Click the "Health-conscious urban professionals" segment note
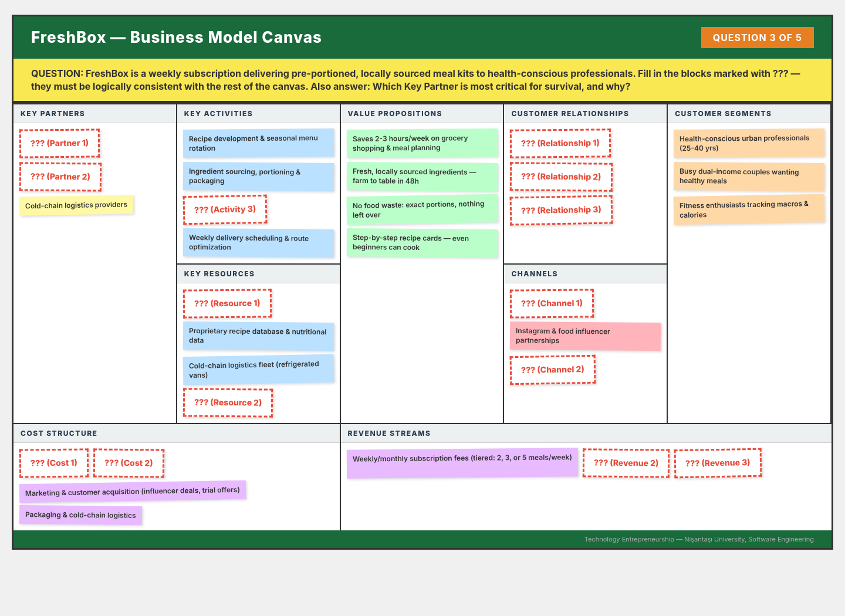The width and height of the screenshot is (845, 616). pyautogui.click(x=749, y=143)
